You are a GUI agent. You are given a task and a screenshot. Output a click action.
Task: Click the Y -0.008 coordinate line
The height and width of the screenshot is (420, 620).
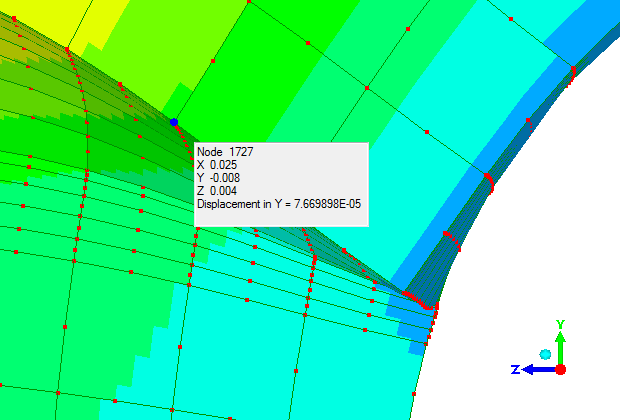(218, 178)
